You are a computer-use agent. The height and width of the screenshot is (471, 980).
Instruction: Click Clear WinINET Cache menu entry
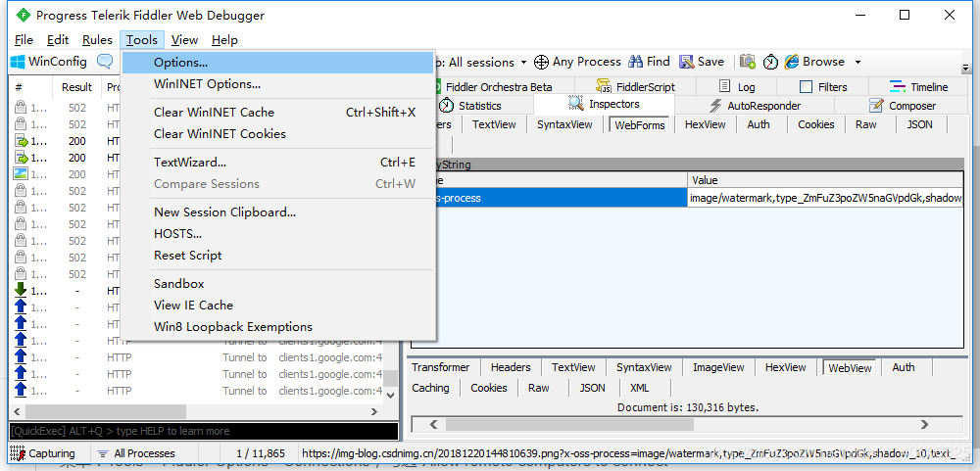[278, 113]
